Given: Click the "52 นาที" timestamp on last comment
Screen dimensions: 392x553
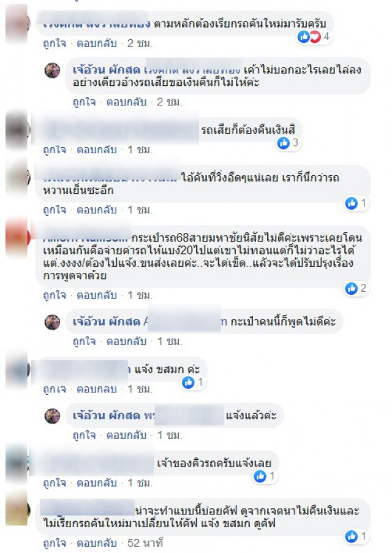Looking at the screenshot, I should [145, 543].
